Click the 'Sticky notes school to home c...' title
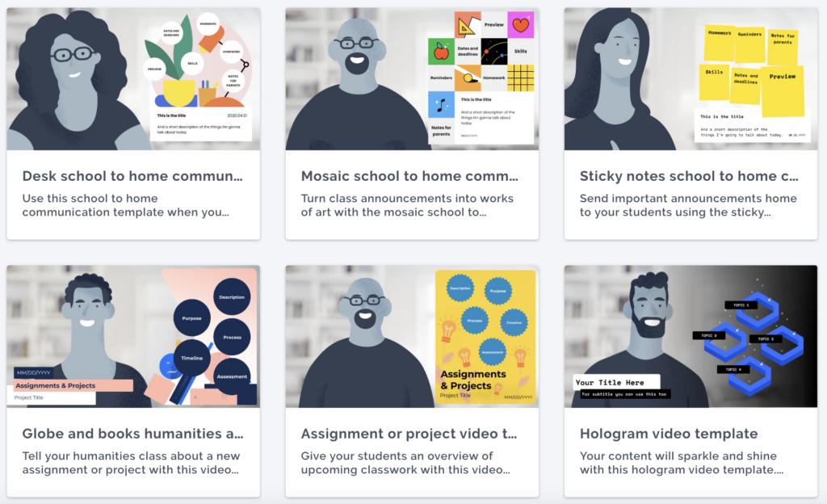Image resolution: width=827 pixels, height=504 pixels. pyautogui.click(x=690, y=176)
